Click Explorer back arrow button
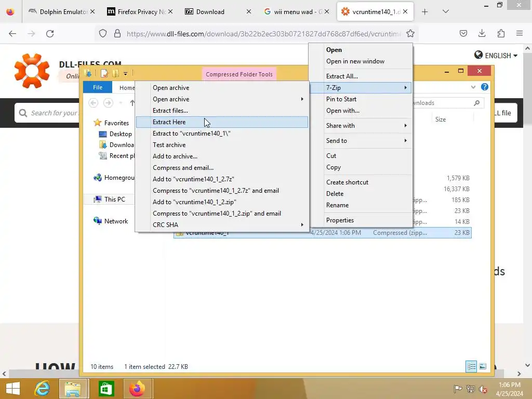This screenshot has width=532, height=399. click(94, 102)
